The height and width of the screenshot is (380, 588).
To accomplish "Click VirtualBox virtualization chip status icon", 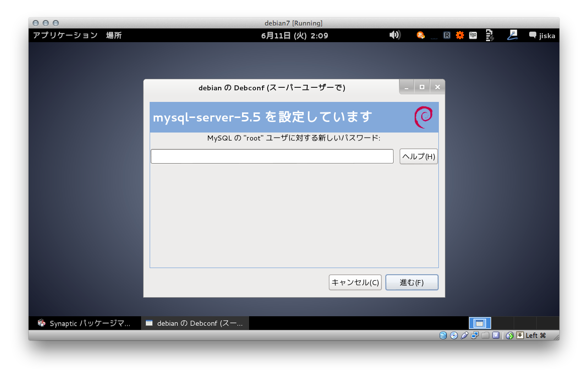I will pos(496,335).
